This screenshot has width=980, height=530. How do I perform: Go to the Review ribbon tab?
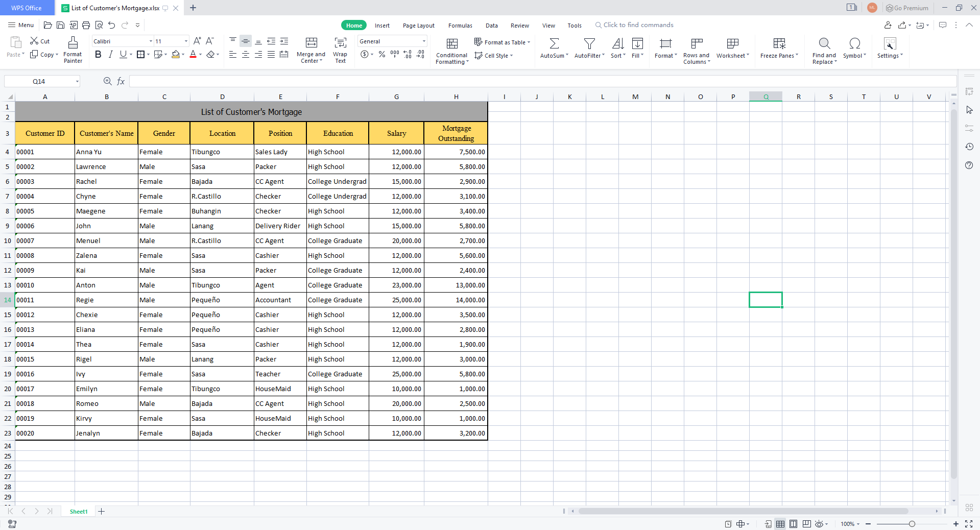click(520, 26)
